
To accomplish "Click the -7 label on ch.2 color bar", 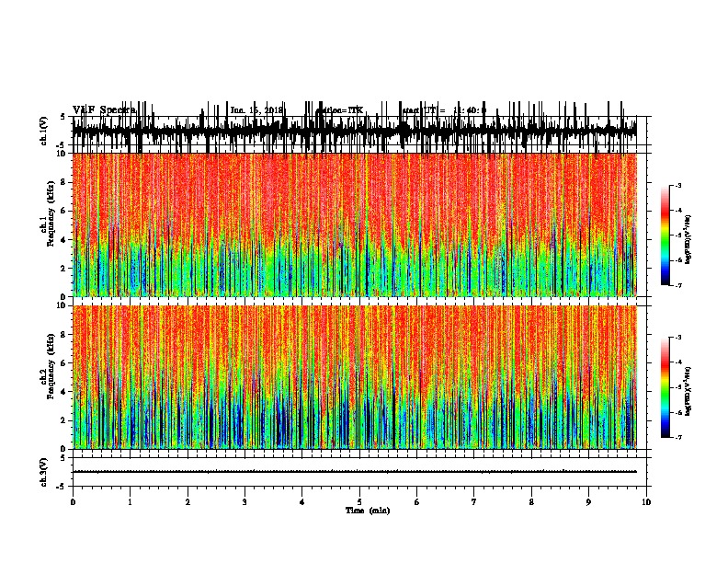I will tap(678, 437).
